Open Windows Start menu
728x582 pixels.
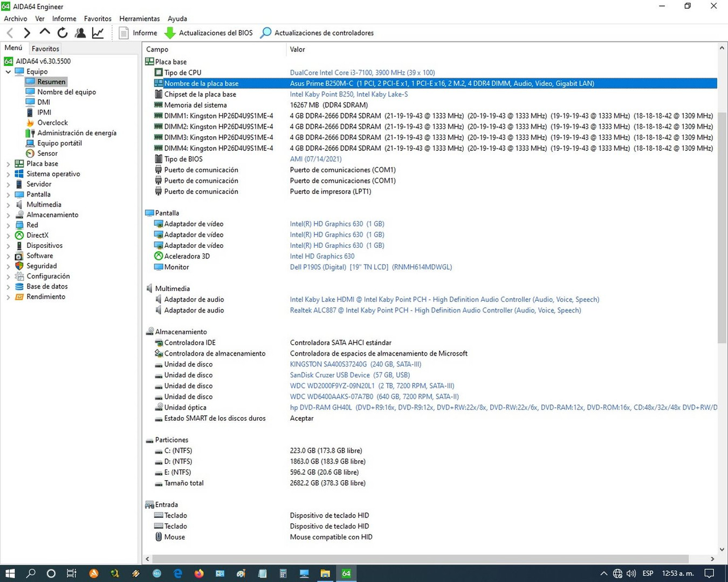click(10, 573)
